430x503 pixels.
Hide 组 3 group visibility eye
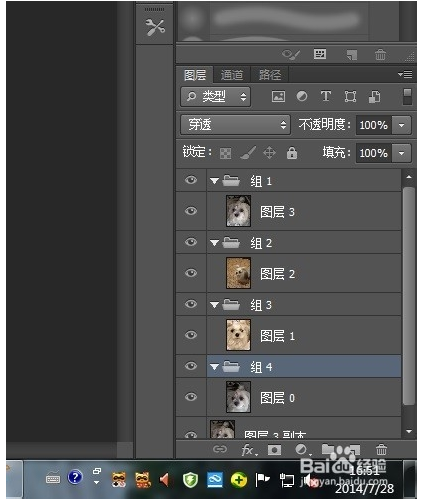point(191,304)
